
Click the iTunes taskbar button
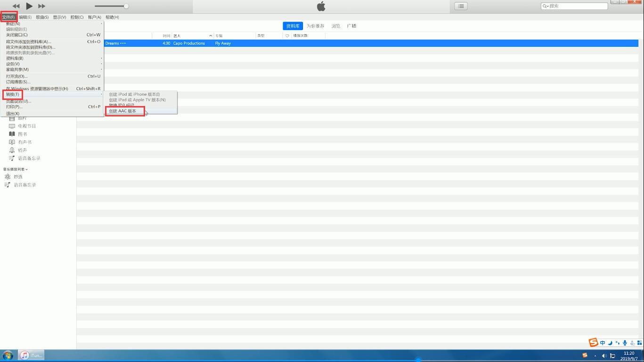(x=32, y=355)
